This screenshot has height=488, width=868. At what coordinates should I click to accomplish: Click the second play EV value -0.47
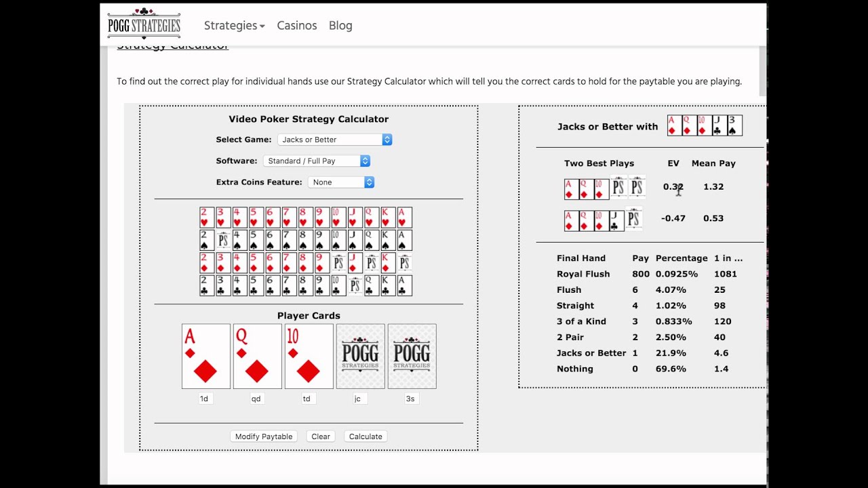[673, 218]
